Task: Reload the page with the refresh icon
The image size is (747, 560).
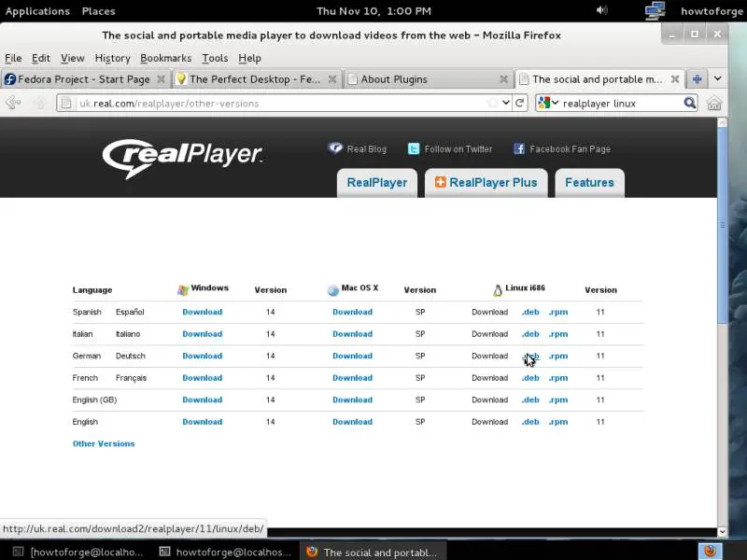Action: point(520,103)
